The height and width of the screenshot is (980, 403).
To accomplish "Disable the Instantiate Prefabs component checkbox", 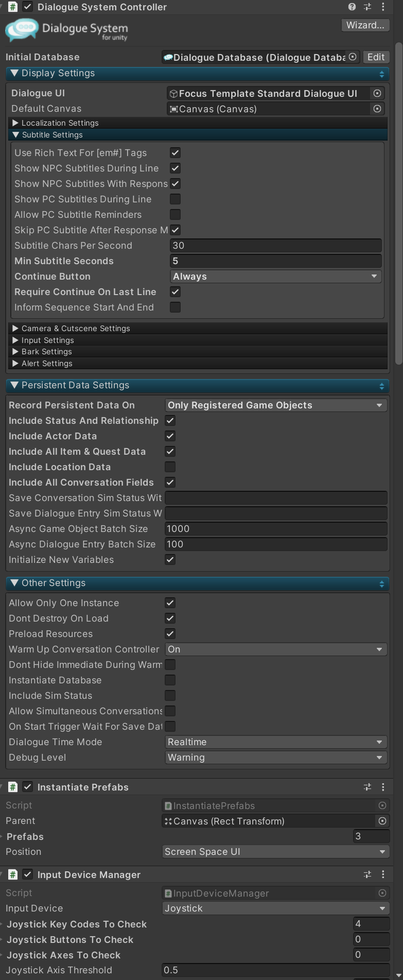I will pos(28,787).
